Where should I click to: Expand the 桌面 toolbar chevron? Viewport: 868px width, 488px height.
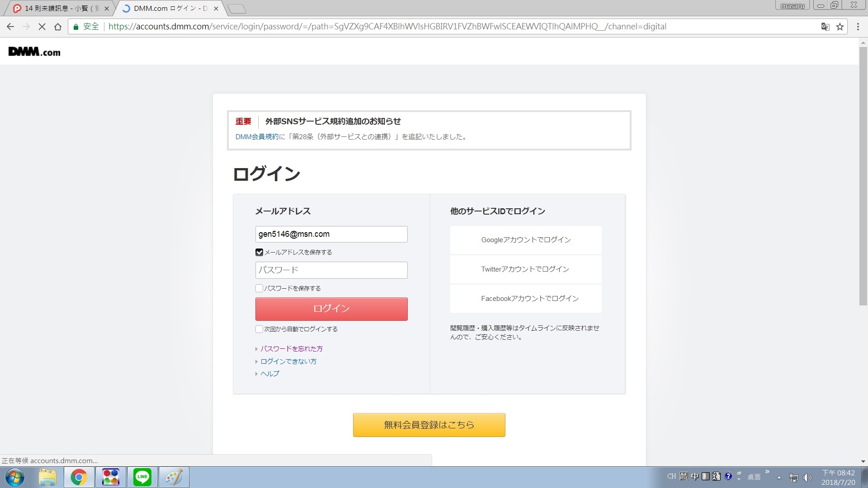767,472
